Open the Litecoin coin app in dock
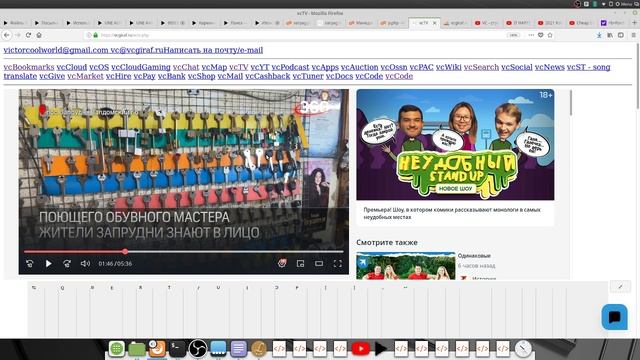 pyautogui.click(x=259, y=349)
